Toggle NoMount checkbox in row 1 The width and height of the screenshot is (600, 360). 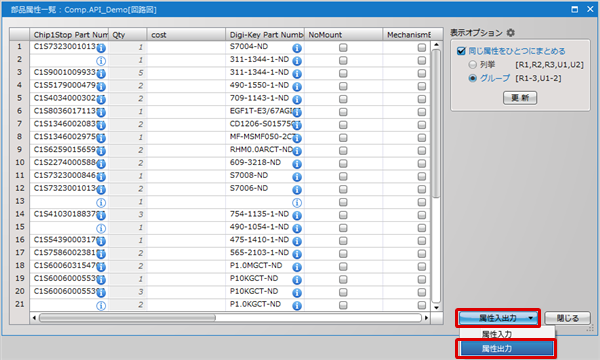point(343,48)
